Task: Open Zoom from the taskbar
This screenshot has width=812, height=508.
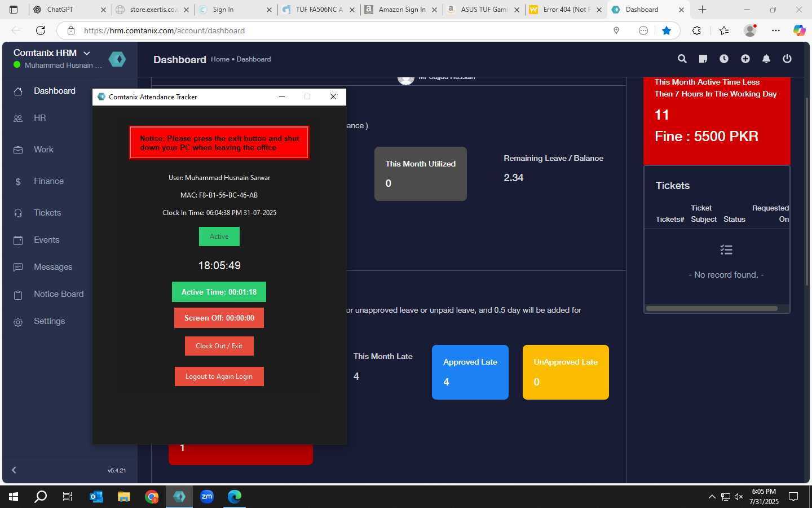Action: click(x=207, y=497)
